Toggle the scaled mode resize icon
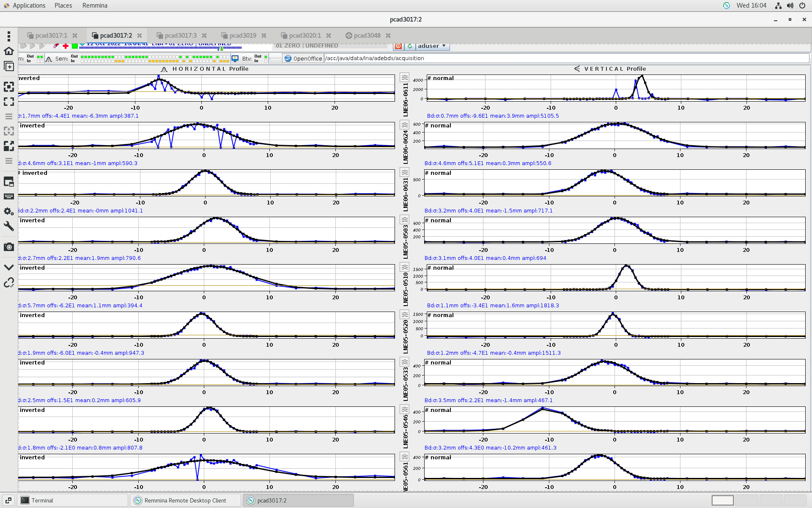This screenshot has width=812, height=508. tap(9, 146)
